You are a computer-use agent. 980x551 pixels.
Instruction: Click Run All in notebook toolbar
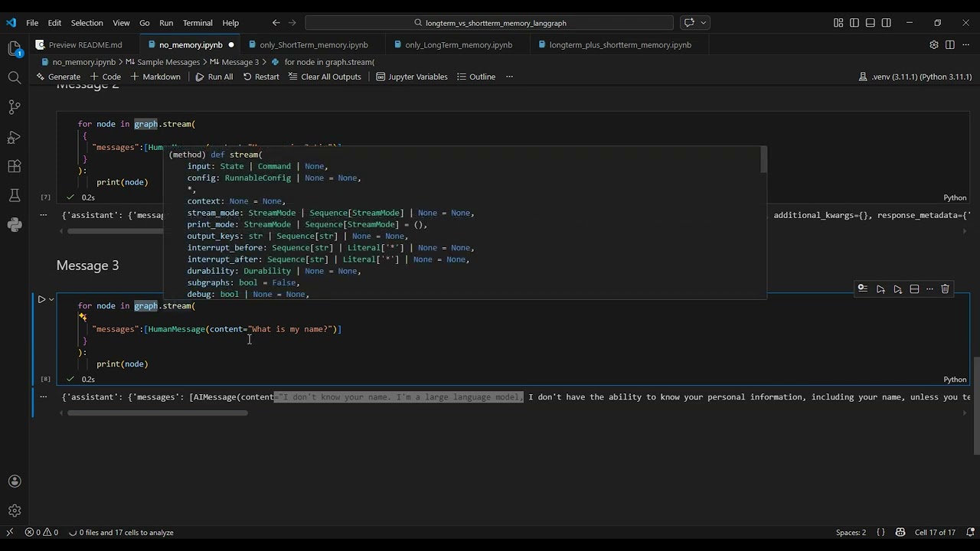[x=214, y=77]
